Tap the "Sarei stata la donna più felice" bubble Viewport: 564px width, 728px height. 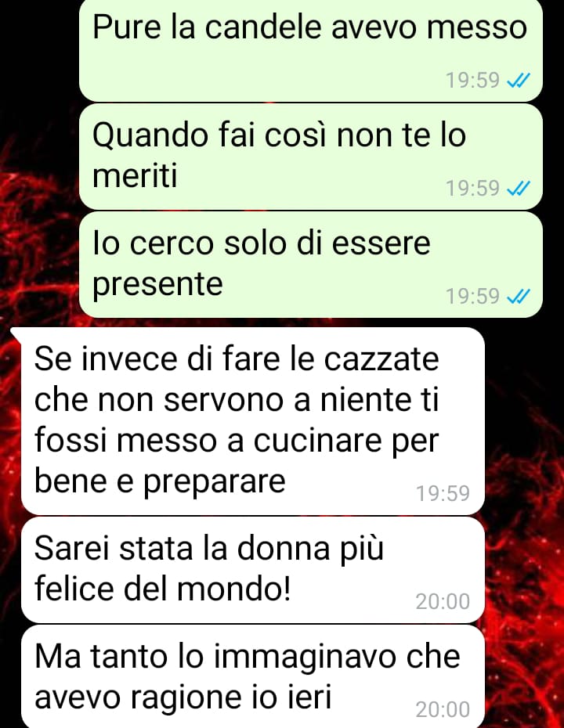(253, 570)
